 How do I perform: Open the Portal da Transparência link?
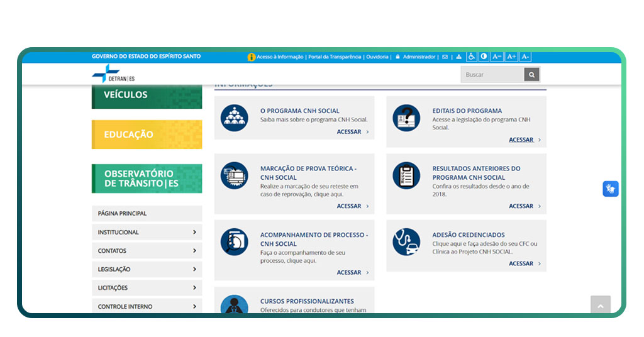coord(335,57)
